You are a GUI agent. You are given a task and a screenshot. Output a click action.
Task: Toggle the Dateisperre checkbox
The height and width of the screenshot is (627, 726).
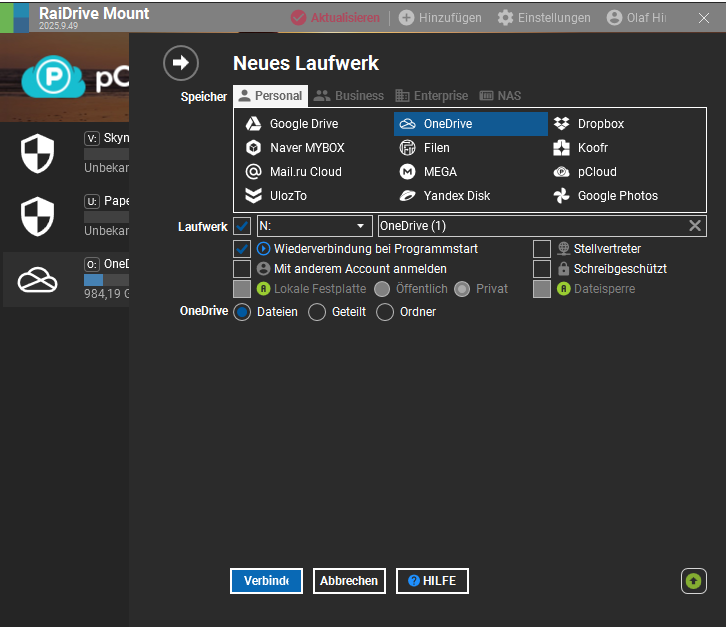tap(542, 289)
